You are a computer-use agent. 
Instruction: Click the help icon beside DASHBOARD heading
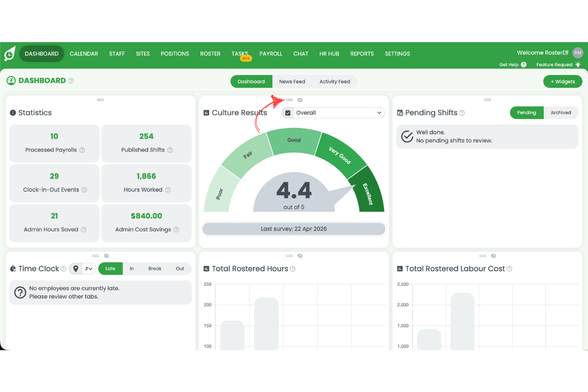point(72,80)
